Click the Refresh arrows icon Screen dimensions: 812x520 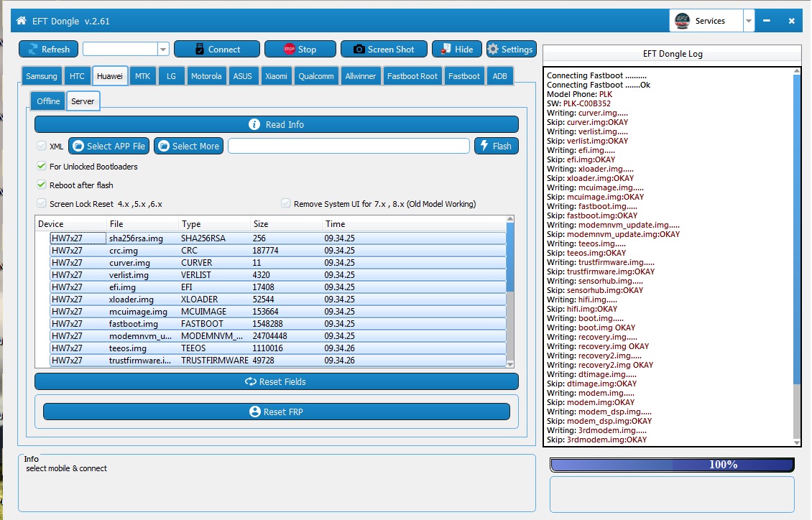32,49
